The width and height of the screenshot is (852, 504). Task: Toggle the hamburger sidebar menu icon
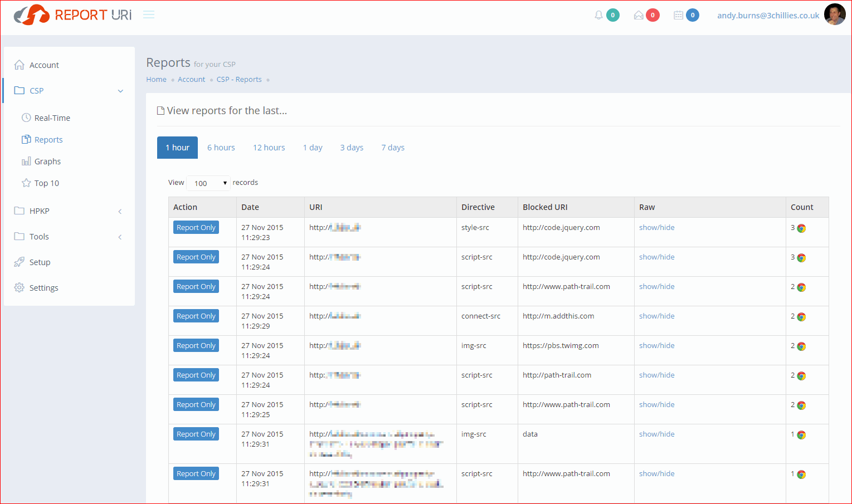(x=149, y=15)
